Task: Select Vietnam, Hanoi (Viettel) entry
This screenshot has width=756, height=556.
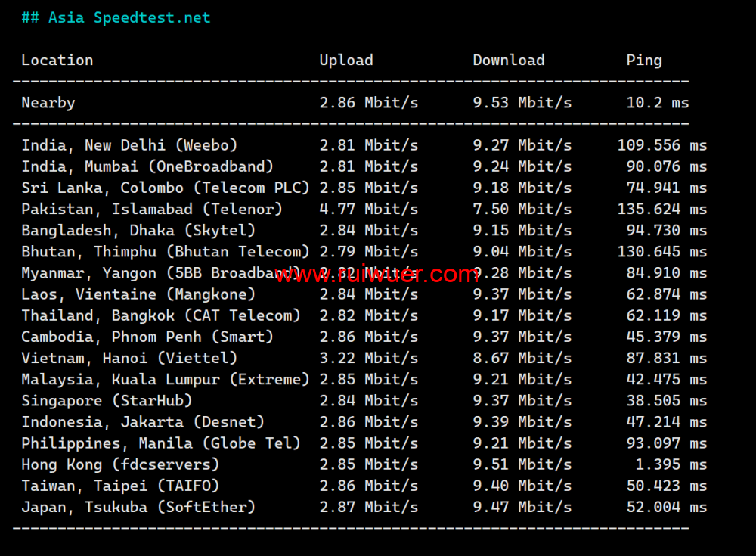Action: point(129,358)
